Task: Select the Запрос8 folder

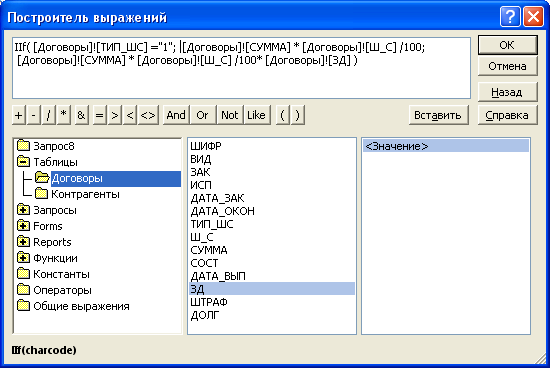Action: pos(54,146)
